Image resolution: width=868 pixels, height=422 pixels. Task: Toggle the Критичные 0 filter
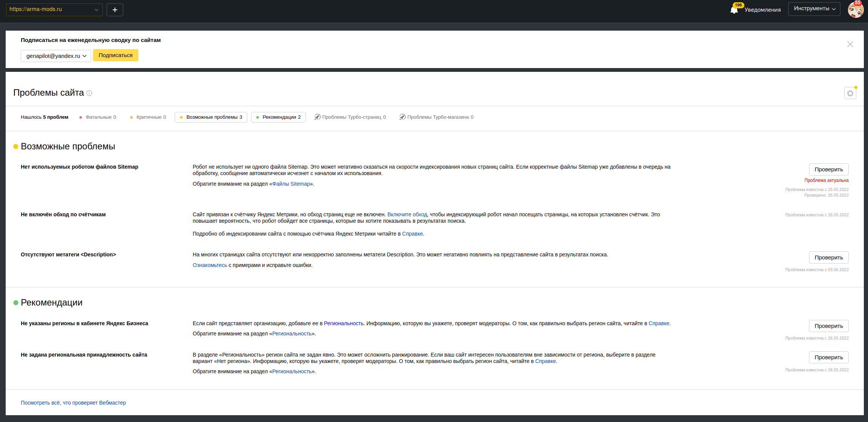coord(148,117)
